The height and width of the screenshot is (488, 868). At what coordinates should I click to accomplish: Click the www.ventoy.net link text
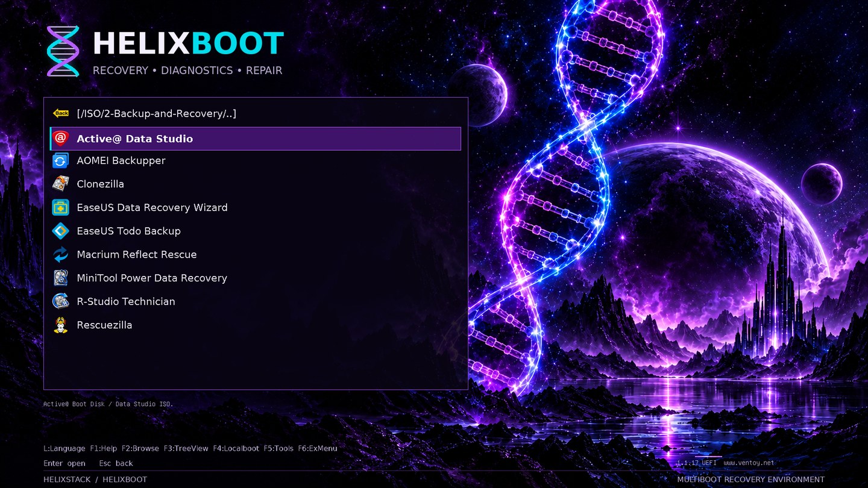coord(749,463)
